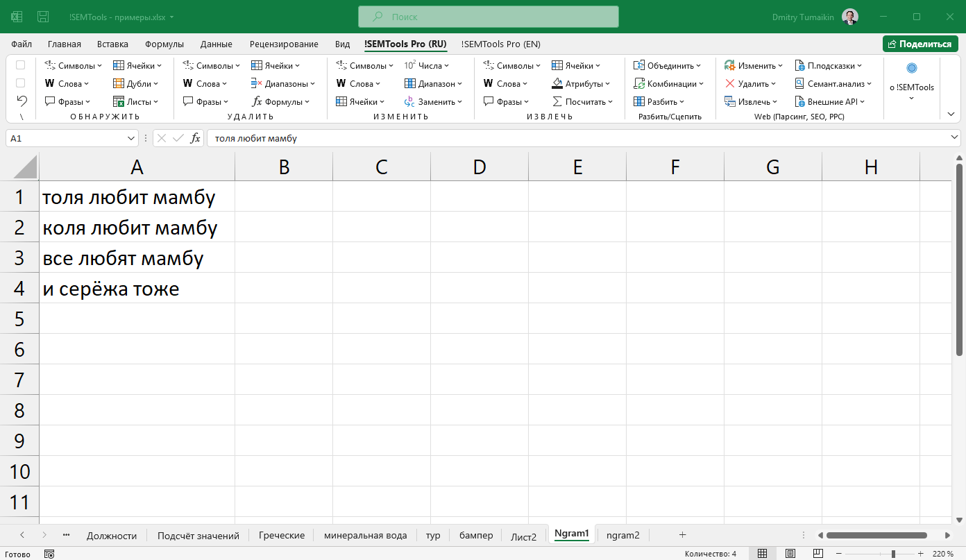Image resolution: width=966 pixels, height=560 pixels.
Task: Click о !SEMTools button
Action: (912, 82)
